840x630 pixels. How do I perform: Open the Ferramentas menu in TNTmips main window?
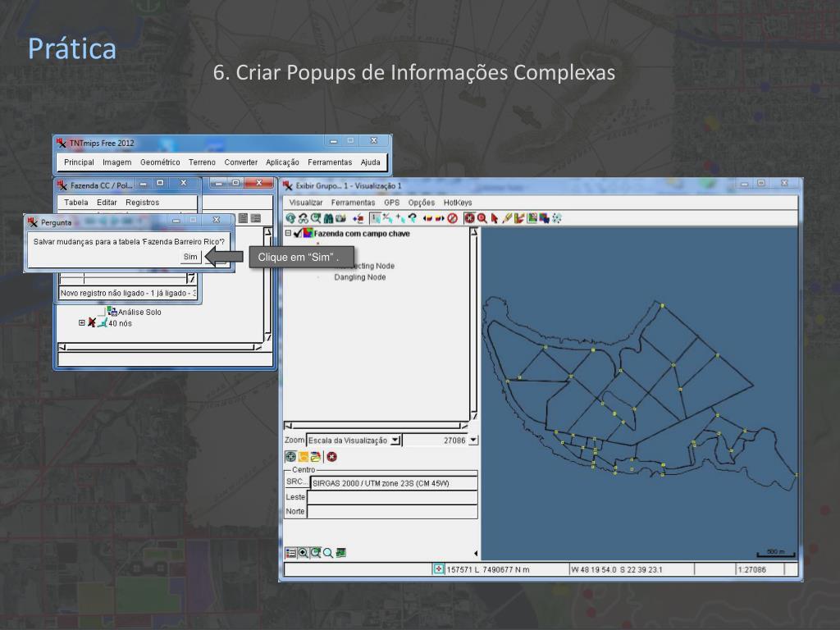(x=330, y=162)
